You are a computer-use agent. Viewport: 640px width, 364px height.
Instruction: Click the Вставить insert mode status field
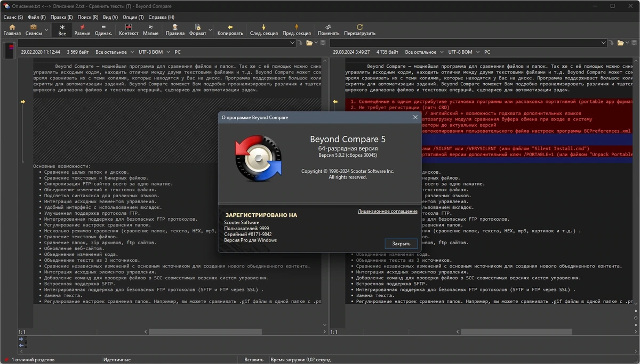pyautogui.click(x=254, y=360)
